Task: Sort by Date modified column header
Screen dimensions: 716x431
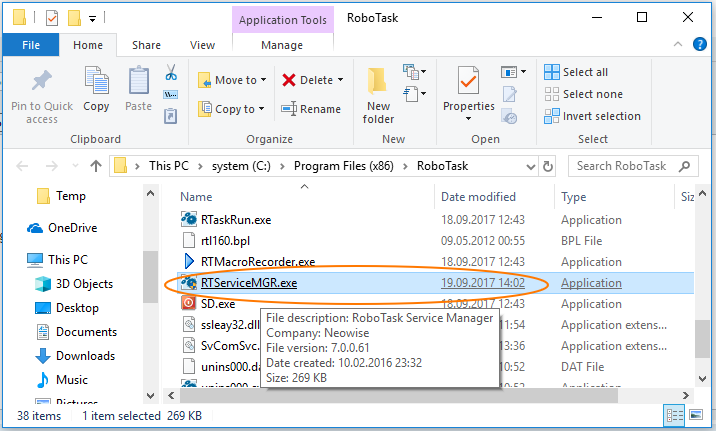Action: click(x=478, y=197)
